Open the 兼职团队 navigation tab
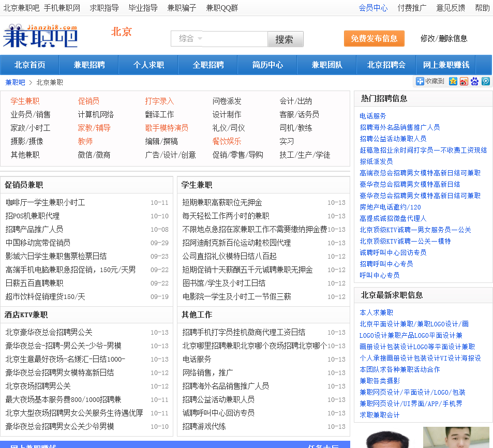This screenshot has height=448, width=493. tap(326, 65)
